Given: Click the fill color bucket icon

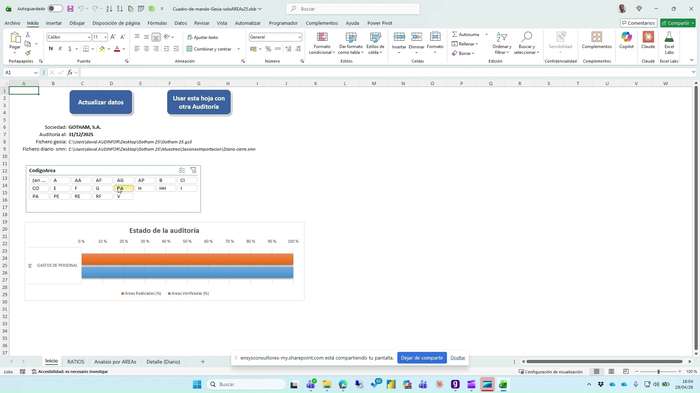Looking at the screenshot, I should pyautogui.click(x=102, y=49).
